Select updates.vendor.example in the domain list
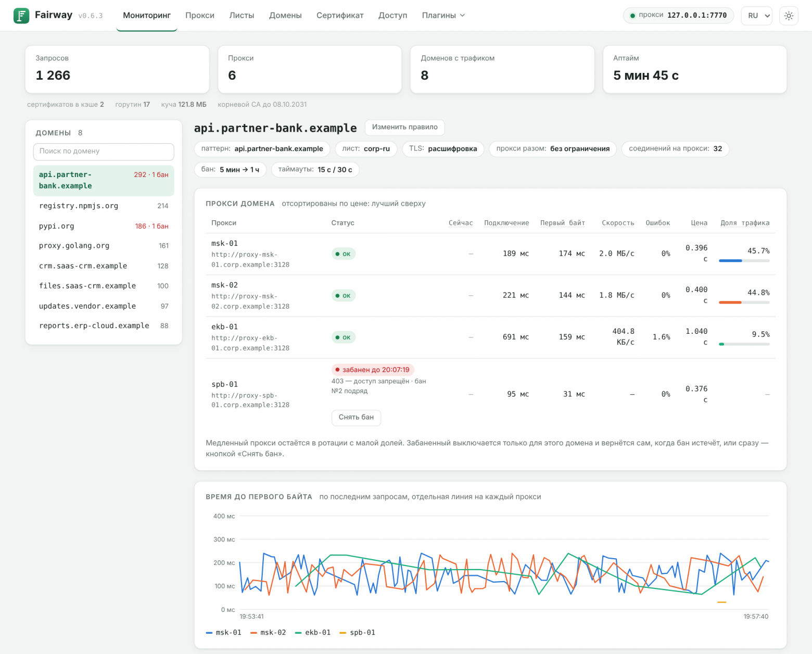The height and width of the screenshot is (654, 812). (x=104, y=306)
